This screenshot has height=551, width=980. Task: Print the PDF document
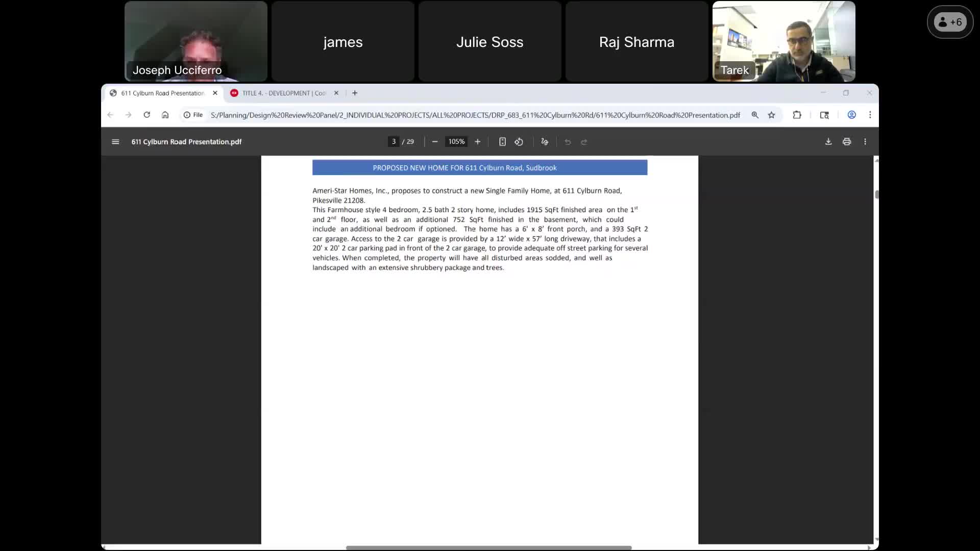[x=847, y=142]
